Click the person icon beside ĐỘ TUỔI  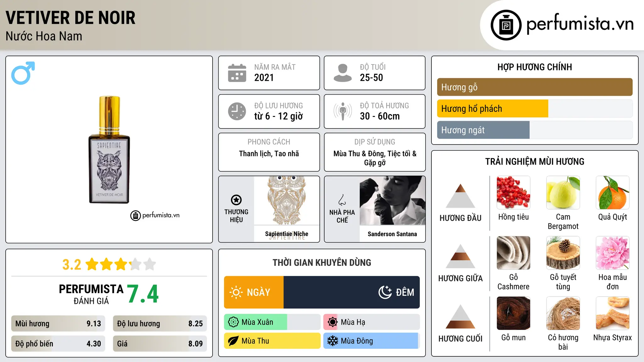tap(343, 73)
